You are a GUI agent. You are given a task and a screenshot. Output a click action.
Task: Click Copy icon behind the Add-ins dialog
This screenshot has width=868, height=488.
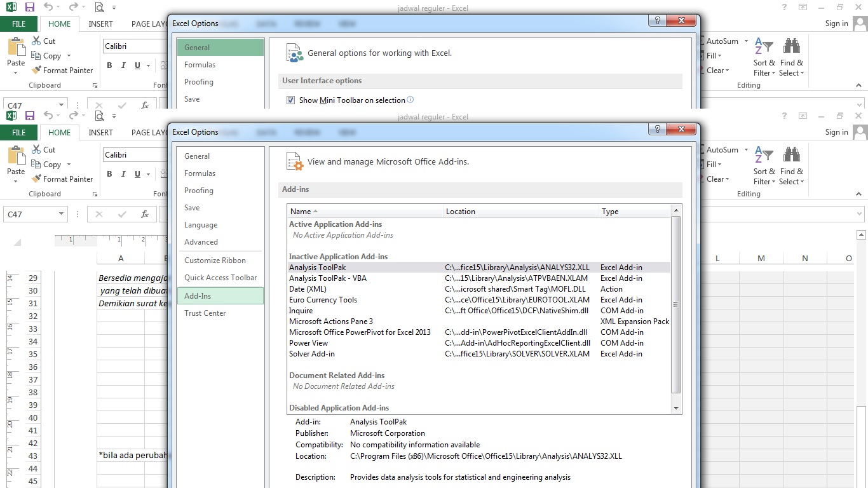click(36, 165)
